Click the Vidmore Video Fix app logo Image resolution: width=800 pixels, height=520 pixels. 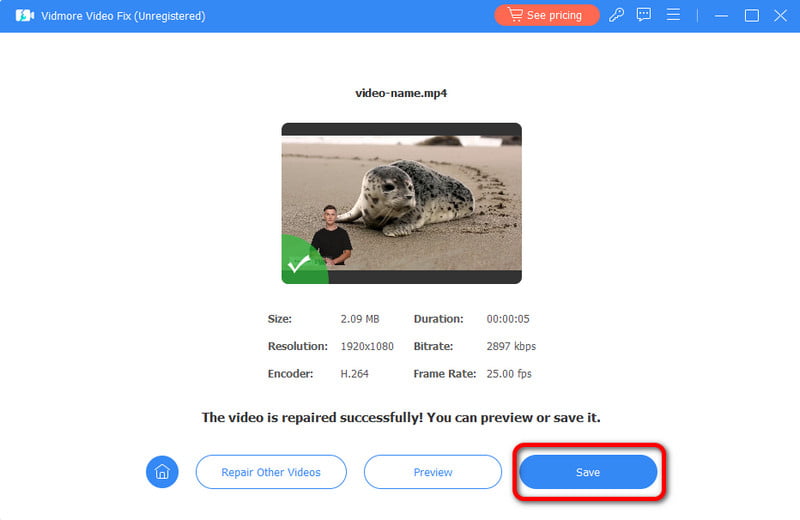click(x=25, y=16)
